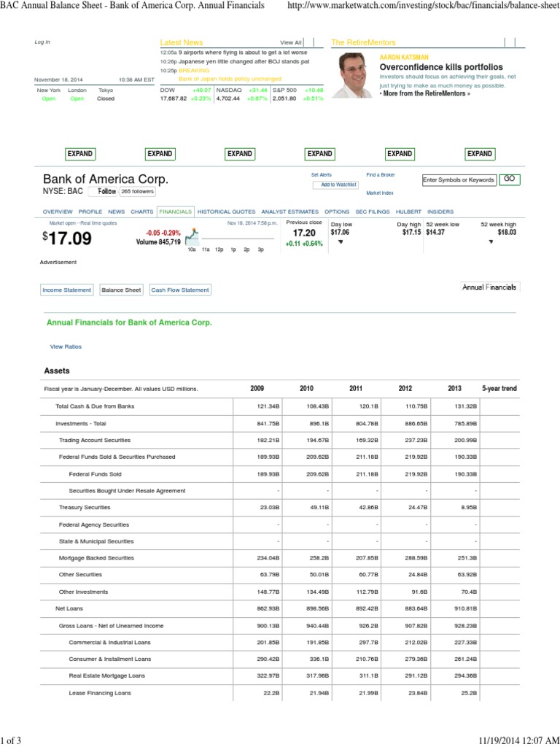560x747 pixels.
Task: Click the day range low marker triangle
Action: tap(341, 241)
